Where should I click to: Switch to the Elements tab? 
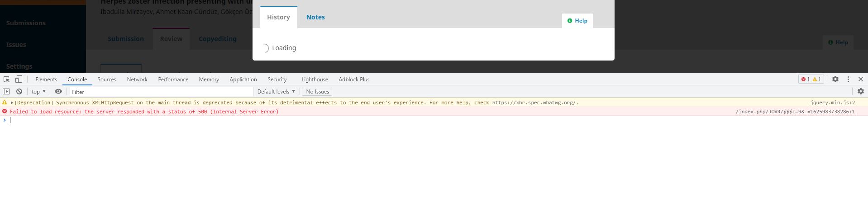[x=46, y=79]
